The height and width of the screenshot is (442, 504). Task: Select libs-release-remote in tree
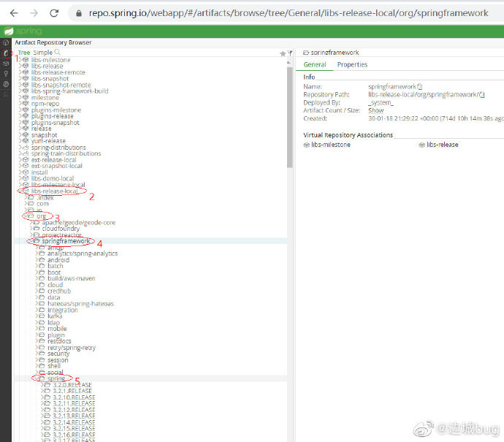point(58,72)
